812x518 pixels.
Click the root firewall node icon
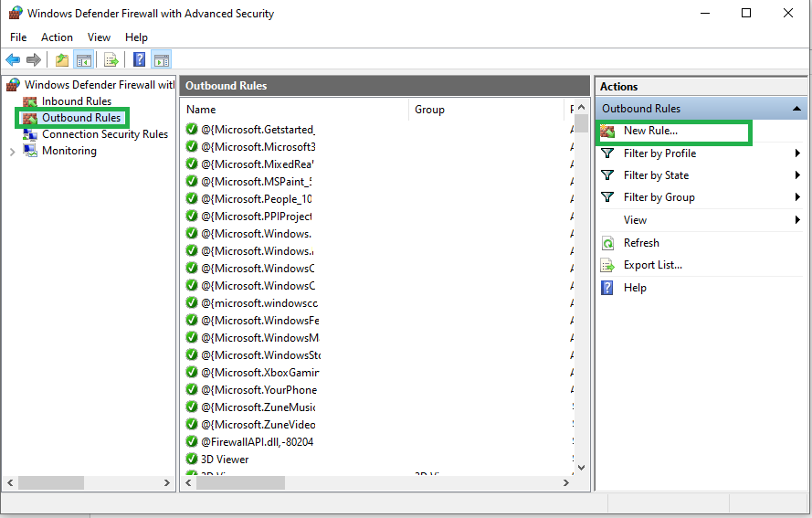14,84
